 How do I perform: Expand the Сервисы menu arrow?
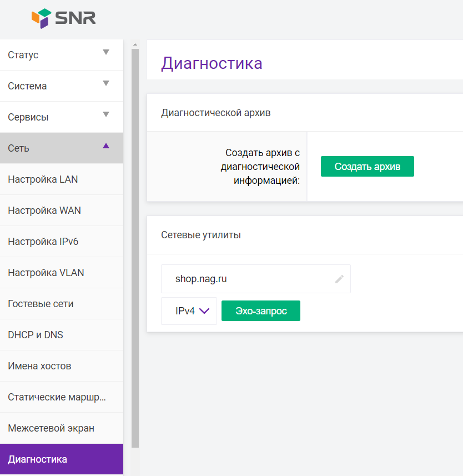click(x=106, y=114)
